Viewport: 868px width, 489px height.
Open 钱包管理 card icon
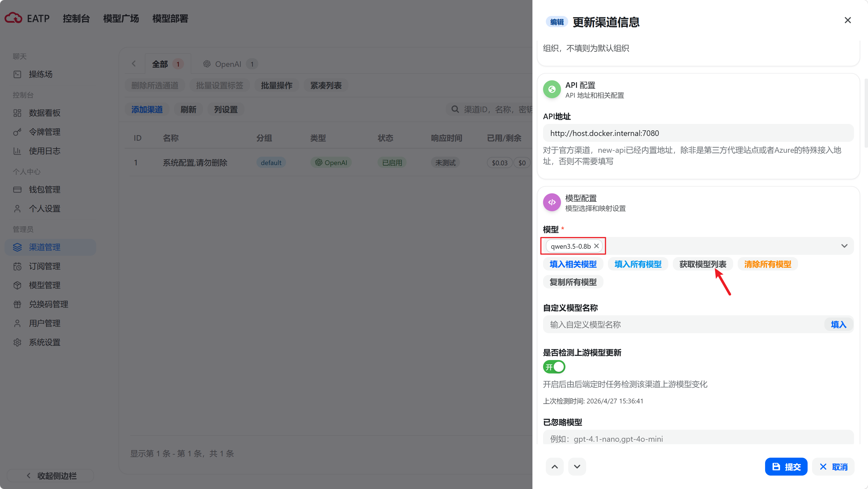click(17, 189)
